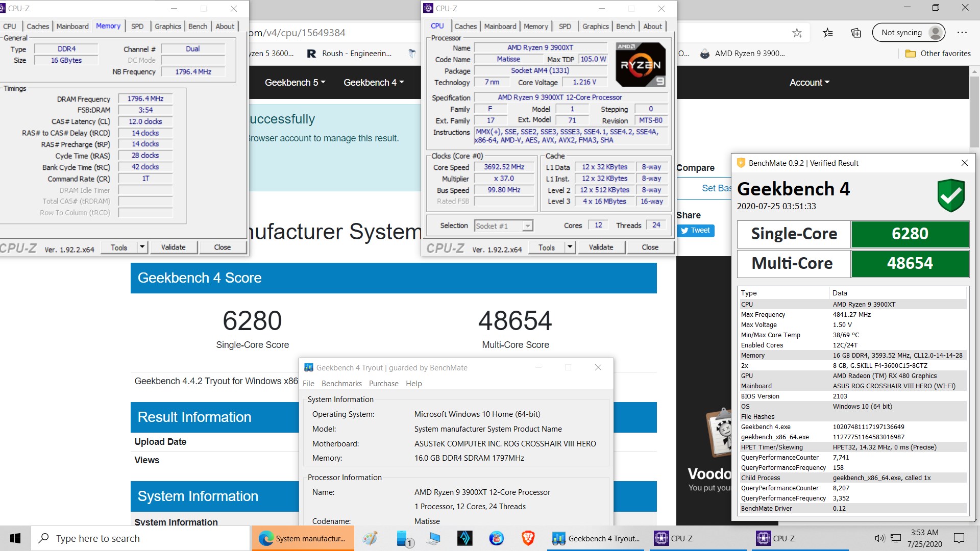The height and width of the screenshot is (551, 980).
Task: Select the HPET Timer/Skewing row in BenchMate
Action: 852,447
